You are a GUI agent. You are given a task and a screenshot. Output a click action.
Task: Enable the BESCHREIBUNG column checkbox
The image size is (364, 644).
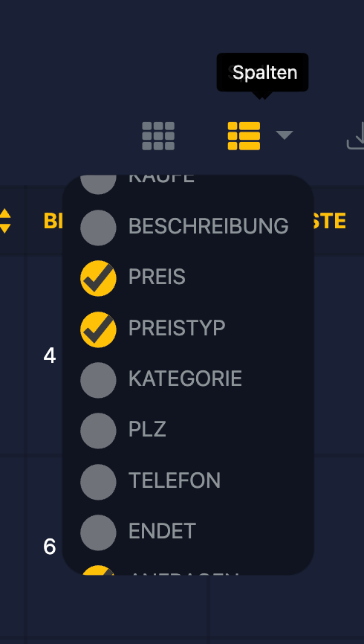pos(98,228)
